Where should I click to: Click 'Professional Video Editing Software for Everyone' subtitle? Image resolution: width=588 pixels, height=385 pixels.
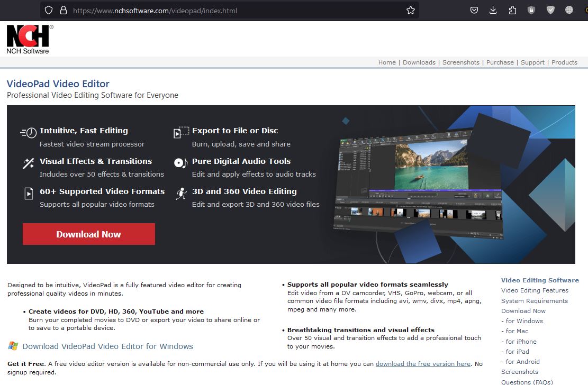(x=93, y=95)
